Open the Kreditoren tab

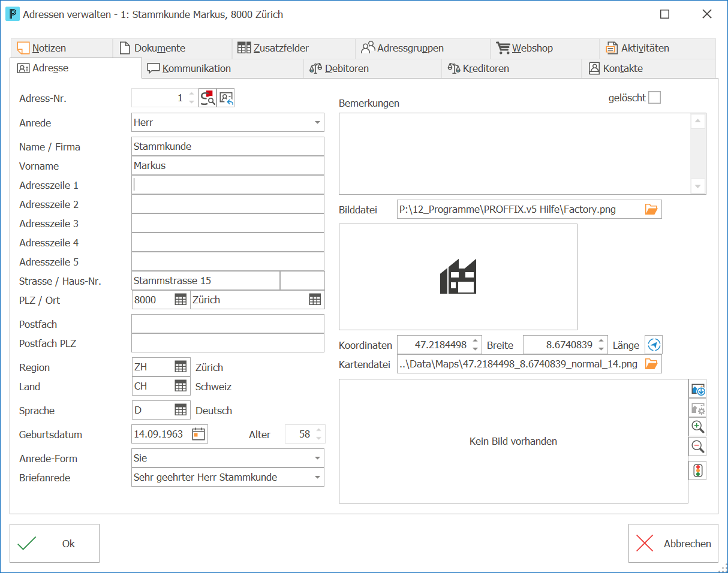pyautogui.click(x=512, y=68)
